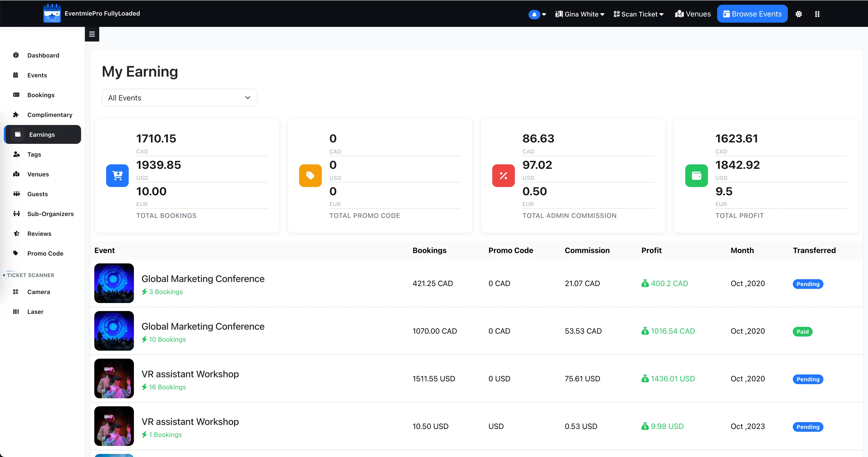
Task: Open the apps grid icon in header
Action: pyautogui.click(x=817, y=14)
